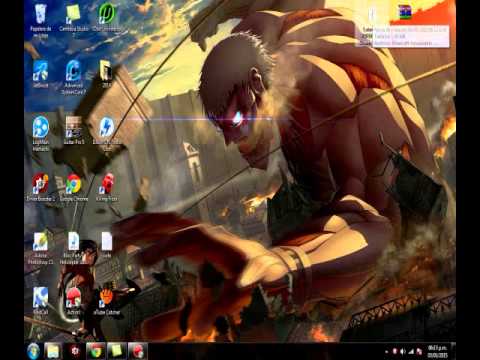This screenshot has width=480, height=360.
Task: Click the Show desktop strip at the end of the taskbar
Action: point(453,351)
